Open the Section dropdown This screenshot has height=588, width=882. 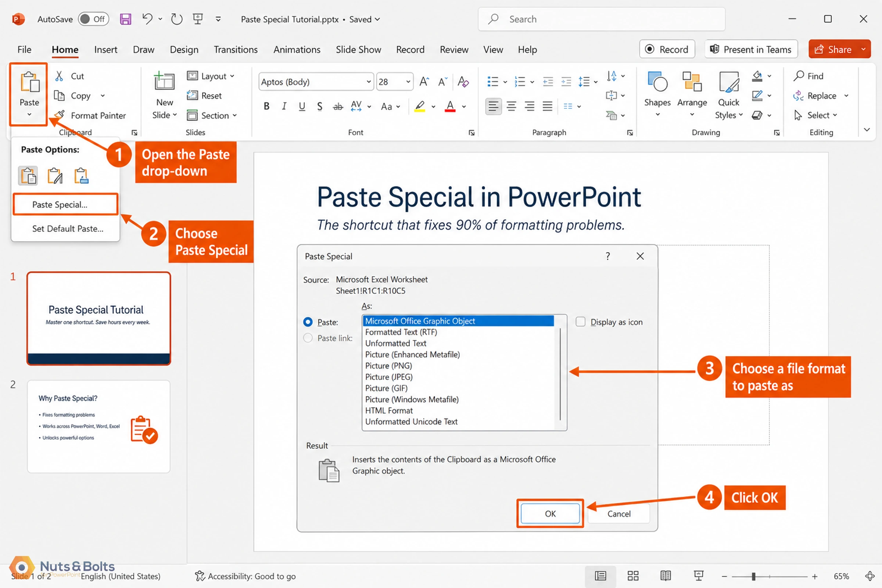(x=212, y=115)
